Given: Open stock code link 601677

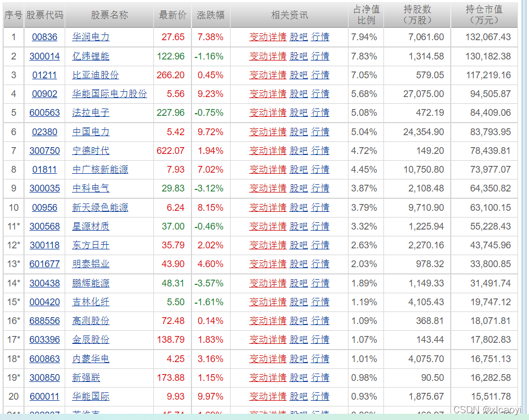Looking at the screenshot, I should [44, 264].
